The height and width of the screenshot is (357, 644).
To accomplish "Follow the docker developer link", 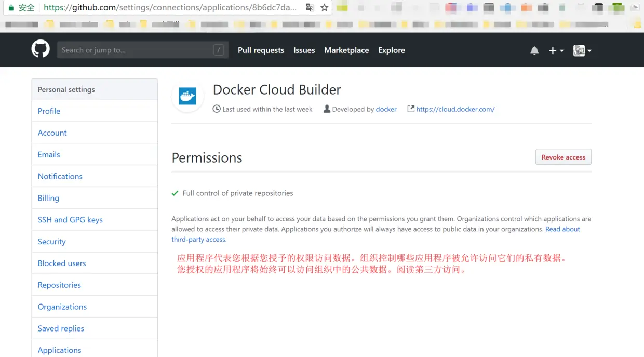I will pyautogui.click(x=386, y=109).
